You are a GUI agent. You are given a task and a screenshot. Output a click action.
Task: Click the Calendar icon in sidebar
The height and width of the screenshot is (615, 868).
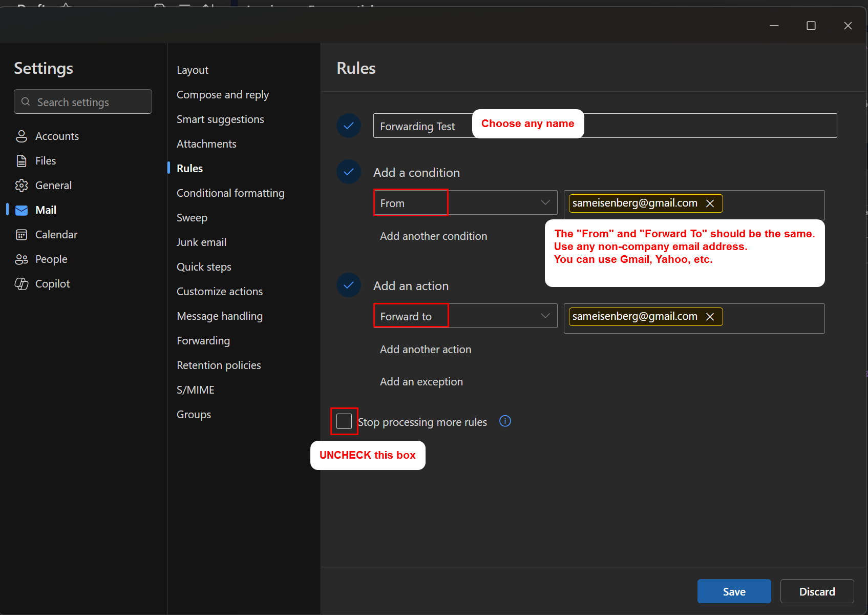22,235
